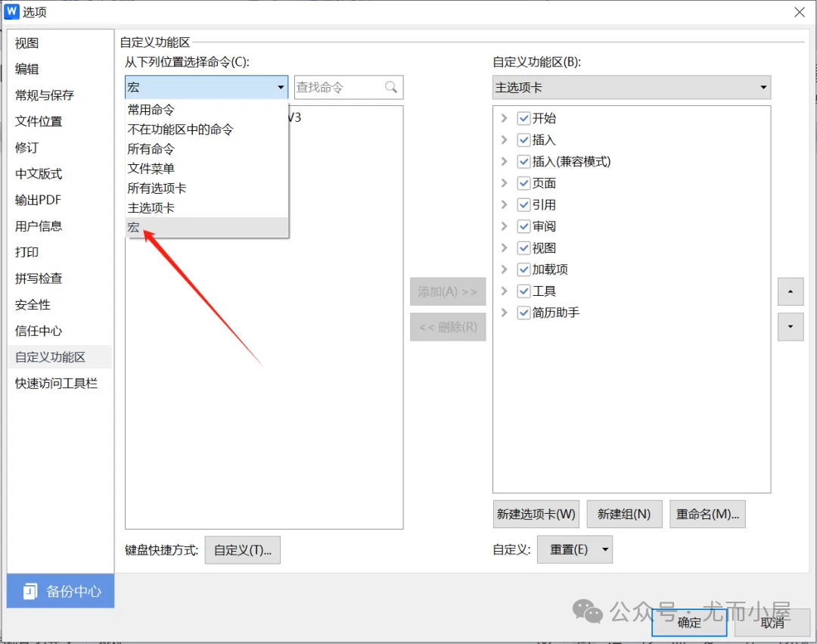
Task: Open the 编辑 settings category
Action: pos(60,70)
